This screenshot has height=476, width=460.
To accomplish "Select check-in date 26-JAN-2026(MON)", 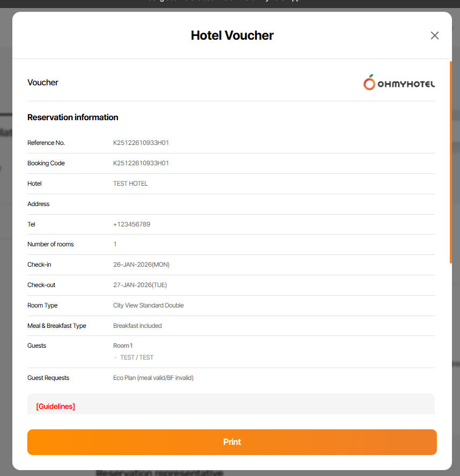I will coord(141,265).
